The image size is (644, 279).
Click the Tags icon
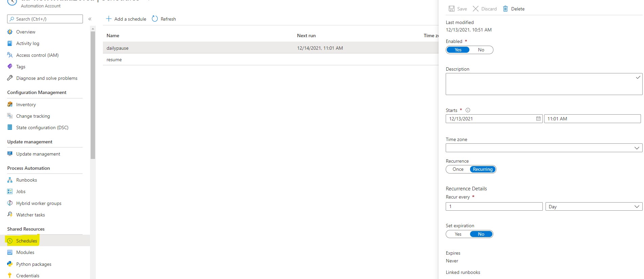(10, 66)
